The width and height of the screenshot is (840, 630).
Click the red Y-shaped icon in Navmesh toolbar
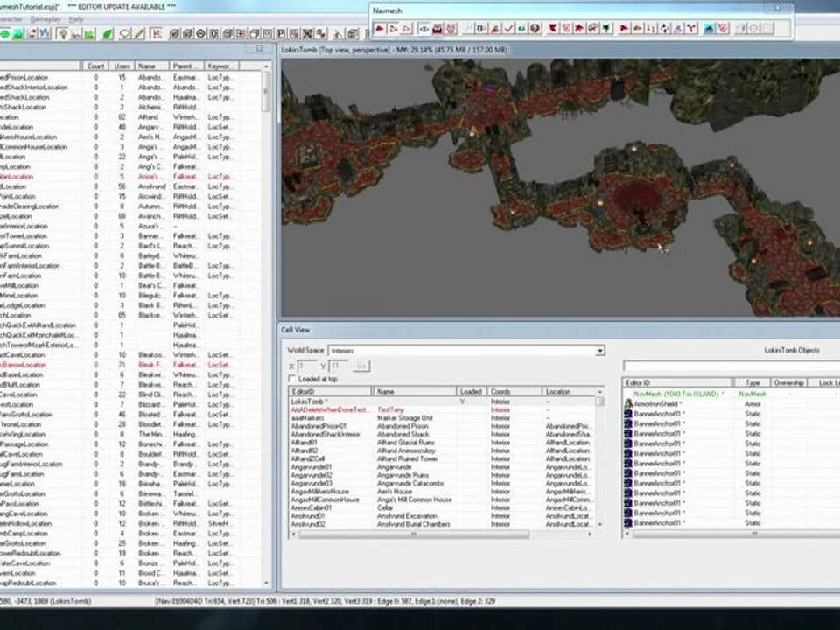click(691, 28)
